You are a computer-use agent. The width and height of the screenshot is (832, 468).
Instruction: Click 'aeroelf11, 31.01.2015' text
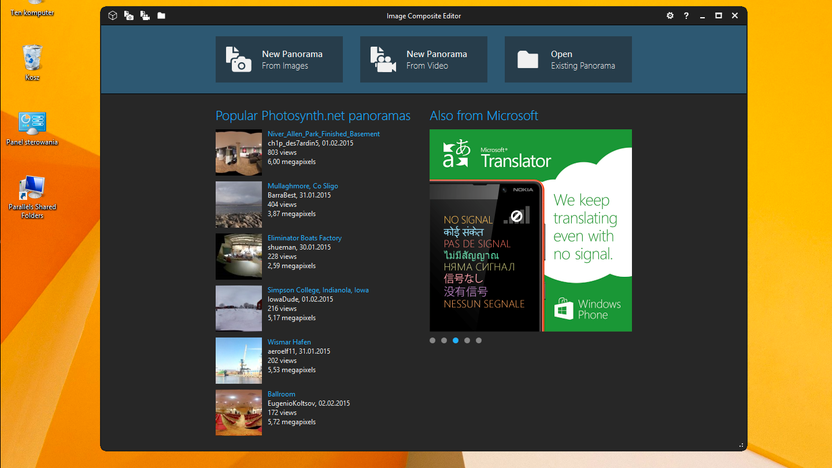[299, 351]
